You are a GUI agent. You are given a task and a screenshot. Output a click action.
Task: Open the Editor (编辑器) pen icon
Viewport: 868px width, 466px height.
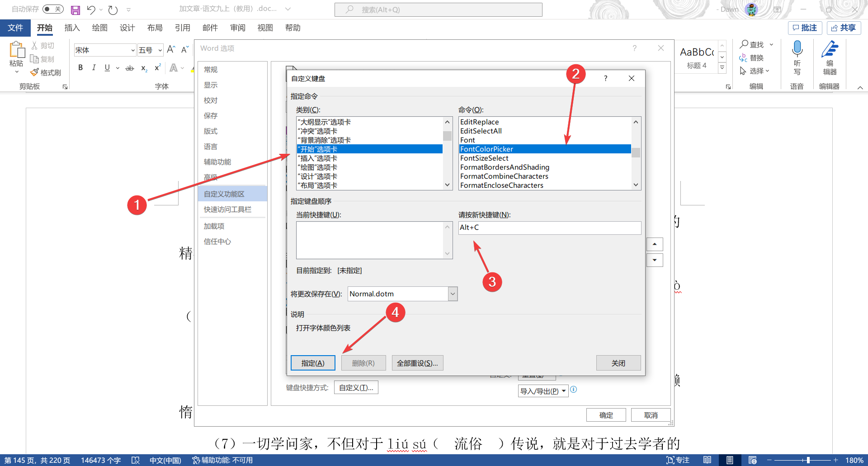830,49
